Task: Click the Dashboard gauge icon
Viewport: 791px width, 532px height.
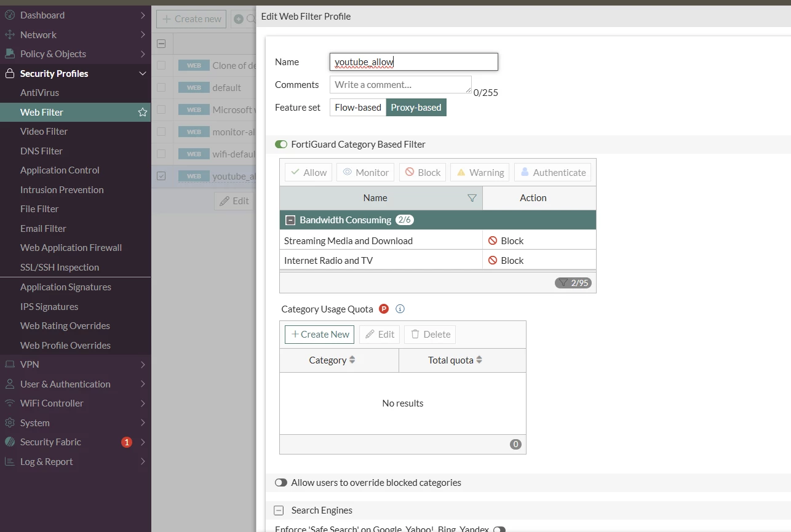Action: click(9, 15)
